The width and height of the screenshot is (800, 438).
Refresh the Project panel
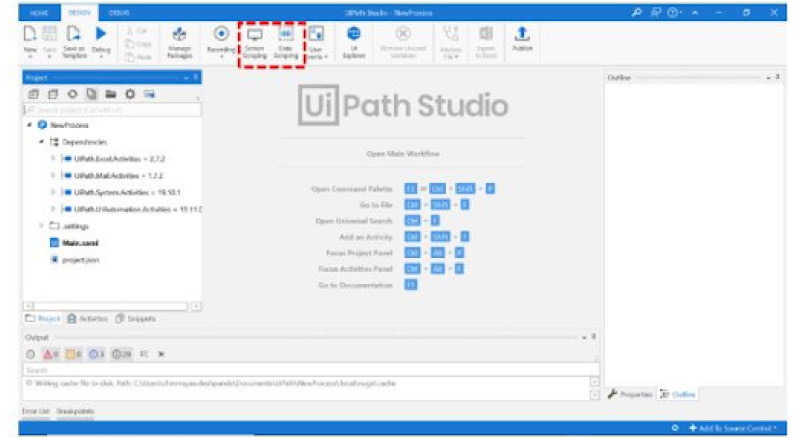point(72,94)
